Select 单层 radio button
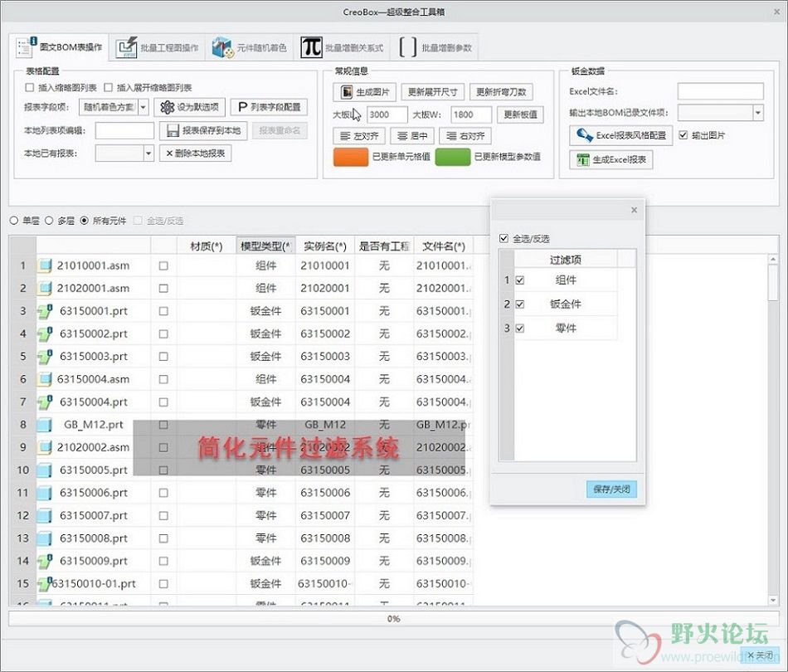Screen dimensions: 788x672 tap(14, 220)
